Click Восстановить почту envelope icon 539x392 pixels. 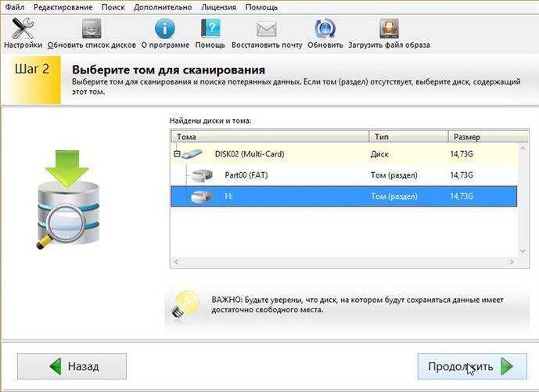pyautogui.click(x=267, y=29)
